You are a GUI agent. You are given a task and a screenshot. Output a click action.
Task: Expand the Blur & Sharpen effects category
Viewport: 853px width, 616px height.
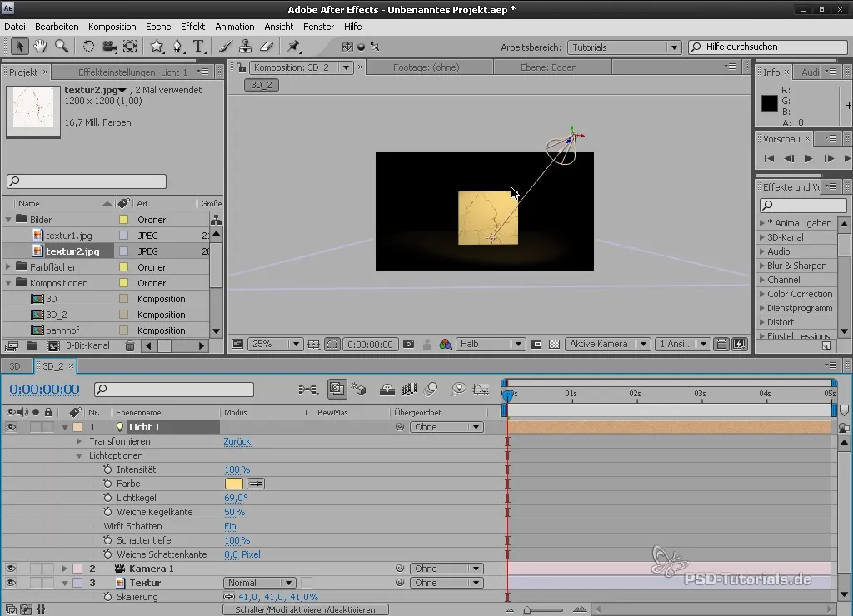762,266
